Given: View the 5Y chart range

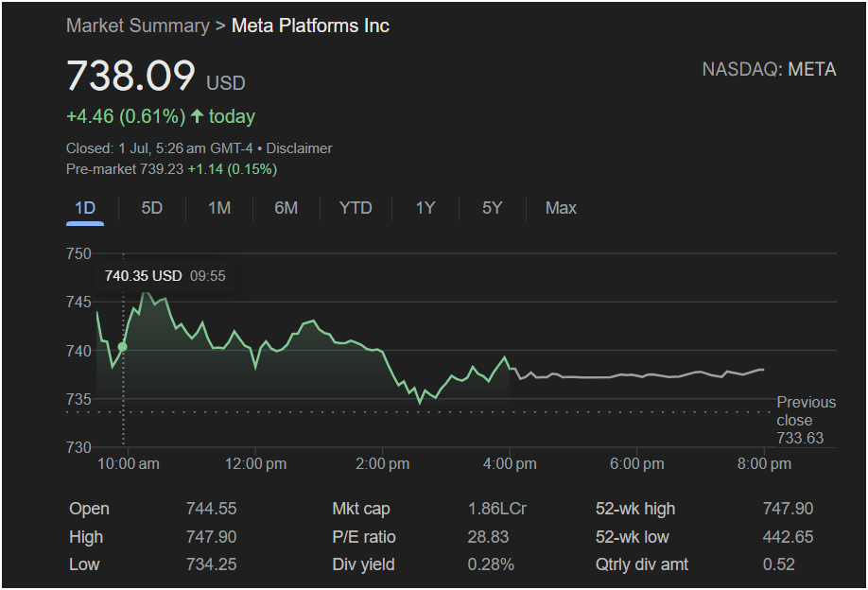Looking at the screenshot, I should 492,208.
